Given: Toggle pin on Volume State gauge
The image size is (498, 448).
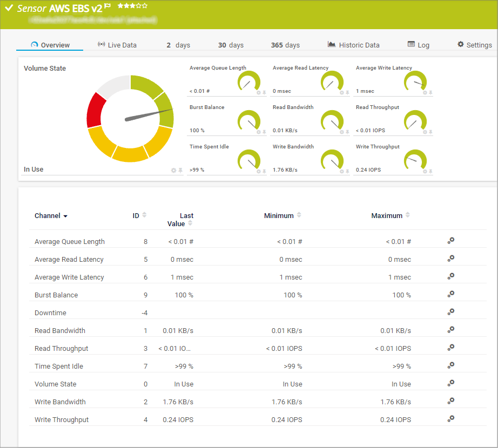Looking at the screenshot, I should pos(180,171).
